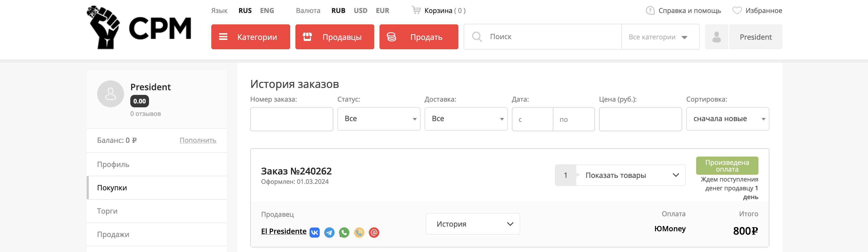Open Торги in the sidebar menu
The height and width of the screenshot is (252, 868).
(157, 211)
